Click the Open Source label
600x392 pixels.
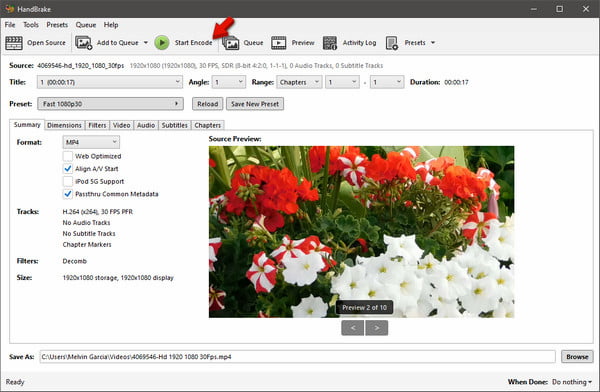(x=46, y=43)
